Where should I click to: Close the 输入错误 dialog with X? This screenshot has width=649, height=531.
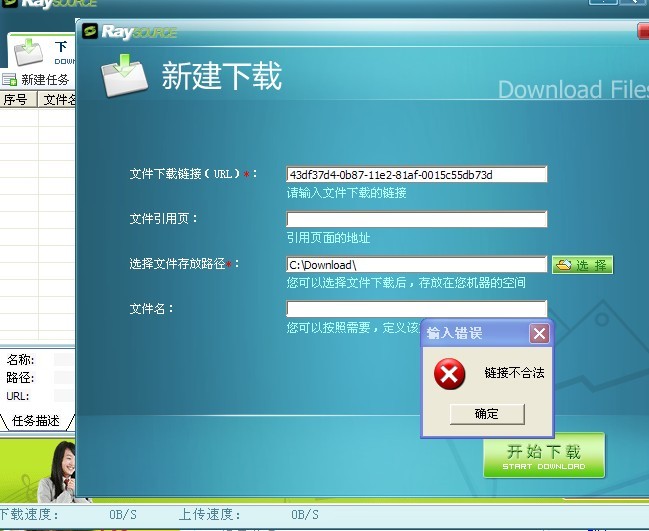(x=539, y=333)
